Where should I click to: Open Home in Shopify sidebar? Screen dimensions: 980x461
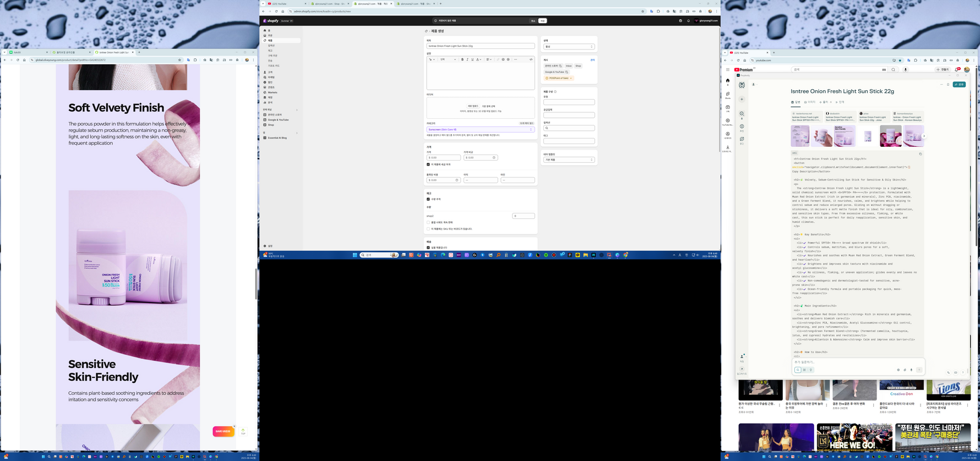(281, 30)
